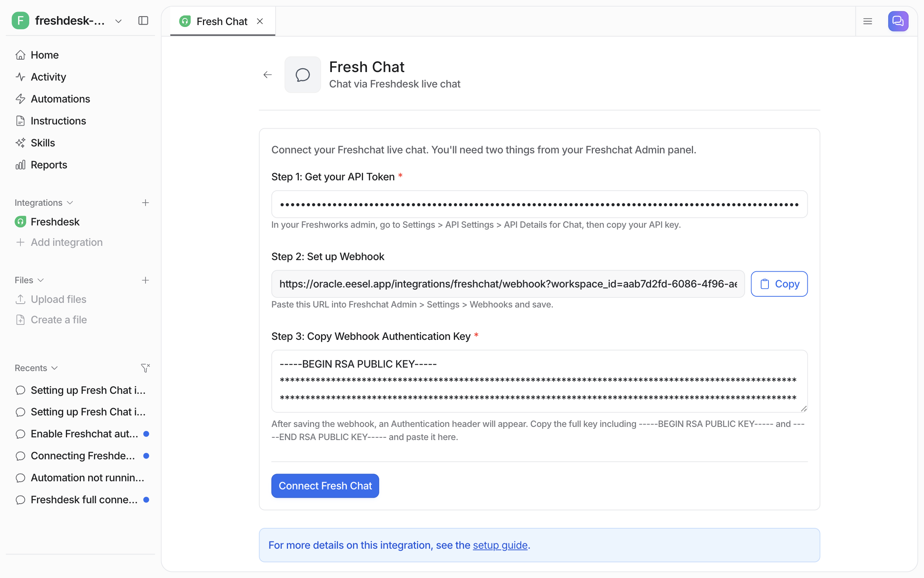The width and height of the screenshot is (924, 578).
Task: Click the Fresh Chat speech bubble icon
Action: click(303, 75)
